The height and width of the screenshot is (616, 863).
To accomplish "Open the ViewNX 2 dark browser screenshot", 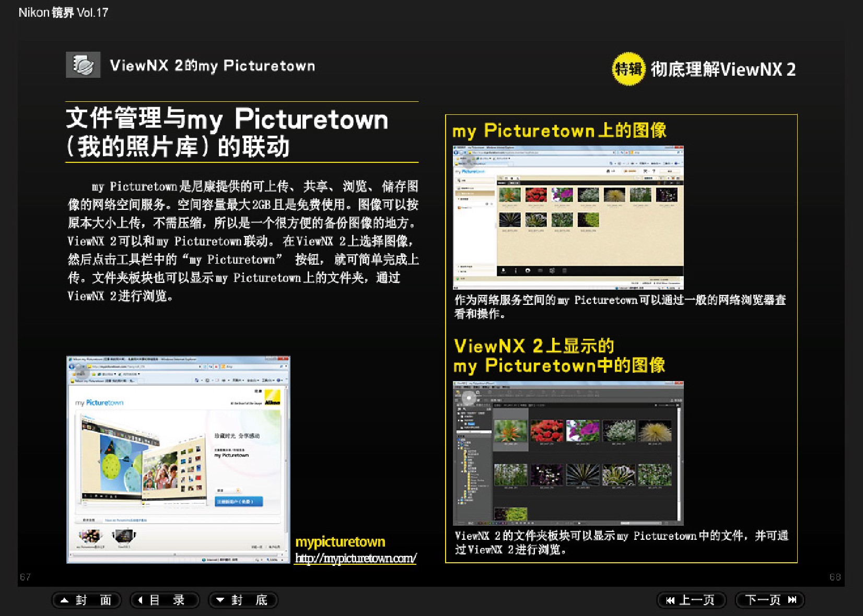I will coord(568,453).
